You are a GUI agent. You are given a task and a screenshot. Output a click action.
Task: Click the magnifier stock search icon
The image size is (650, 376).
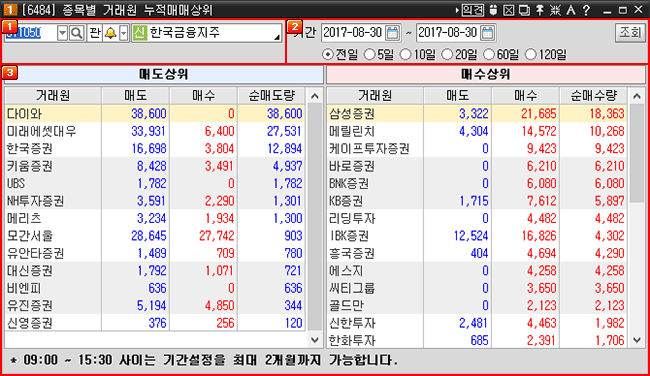coord(77,33)
